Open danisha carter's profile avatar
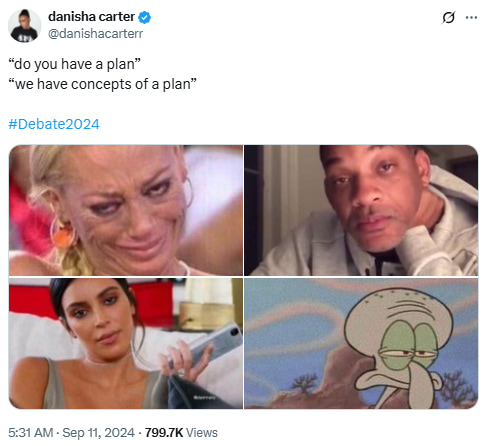The height and width of the screenshot is (446, 485). click(x=24, y=25)
